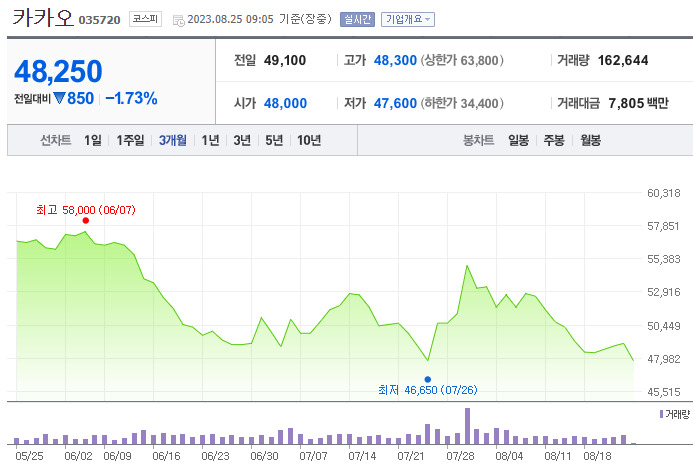
Task: Open the 기업개요 dropdown
Action: [407, 19]
